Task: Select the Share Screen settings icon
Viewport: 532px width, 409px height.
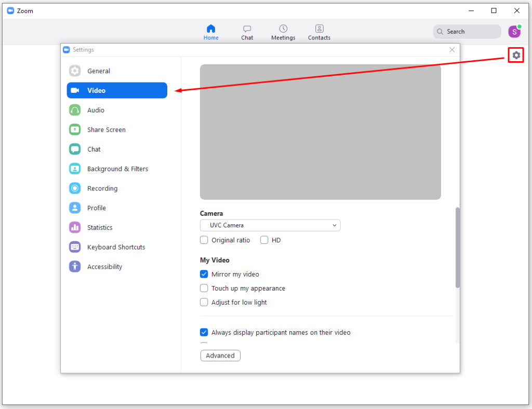Action: (x=75, y=130)
